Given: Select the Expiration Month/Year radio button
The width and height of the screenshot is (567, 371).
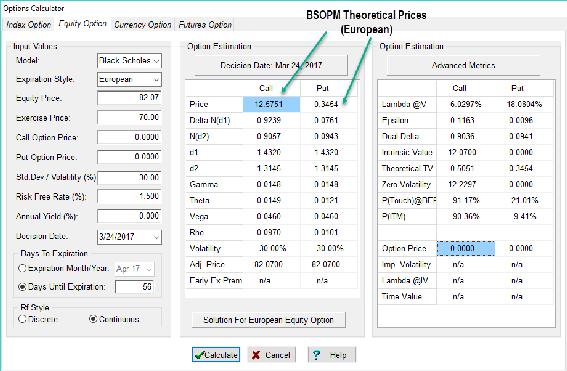Looking at the screenshot, I should tap(22, 268).
